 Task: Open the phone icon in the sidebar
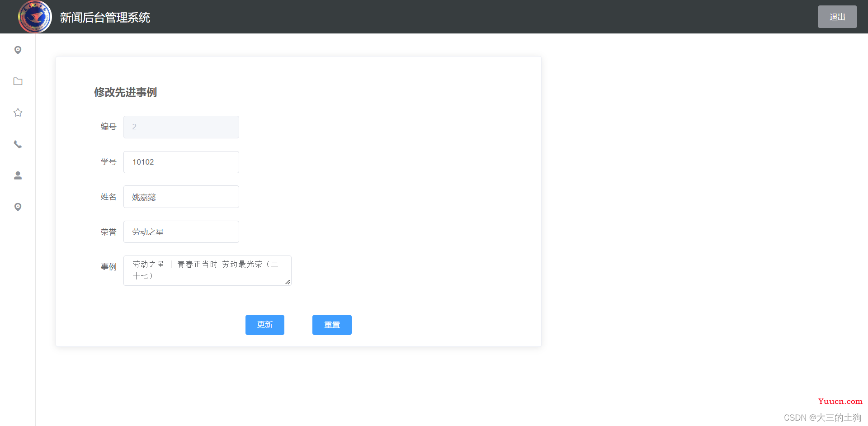tap(18, 144)
